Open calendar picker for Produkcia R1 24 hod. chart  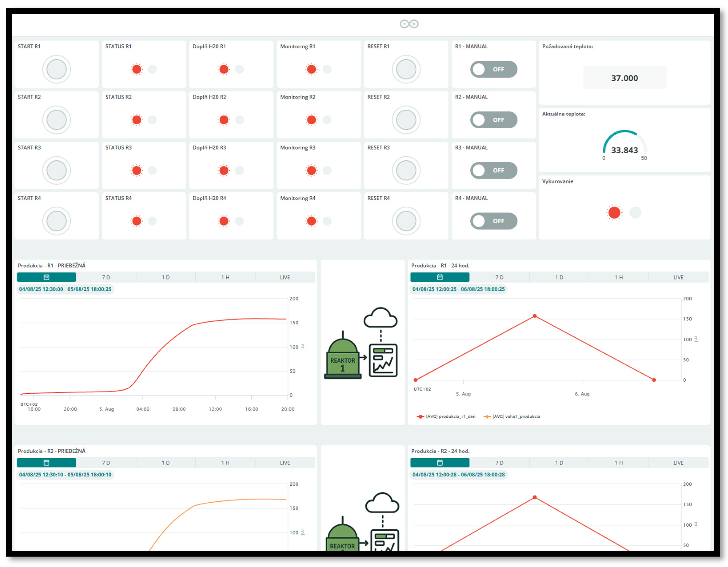tap(440, 277)
